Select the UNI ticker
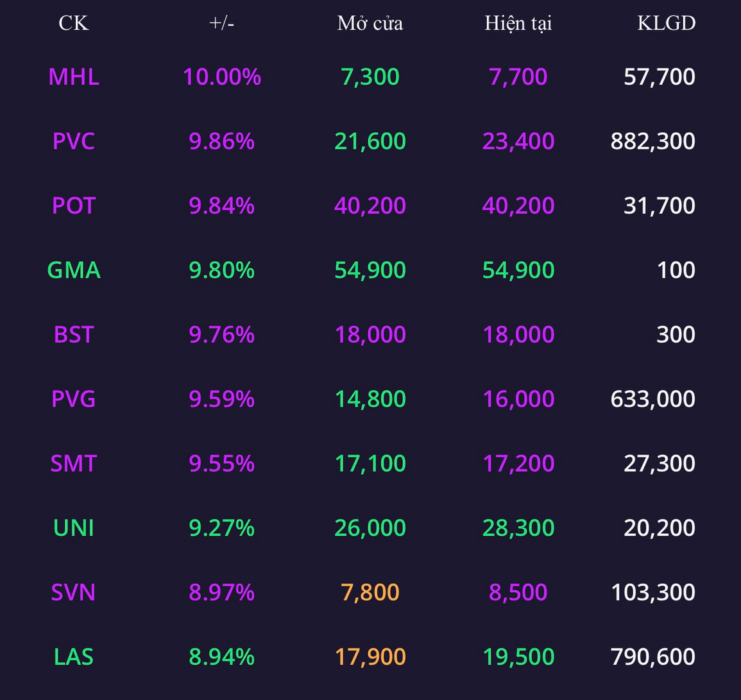The width and height of the screenshot is (741, 700). pos(74,527)
